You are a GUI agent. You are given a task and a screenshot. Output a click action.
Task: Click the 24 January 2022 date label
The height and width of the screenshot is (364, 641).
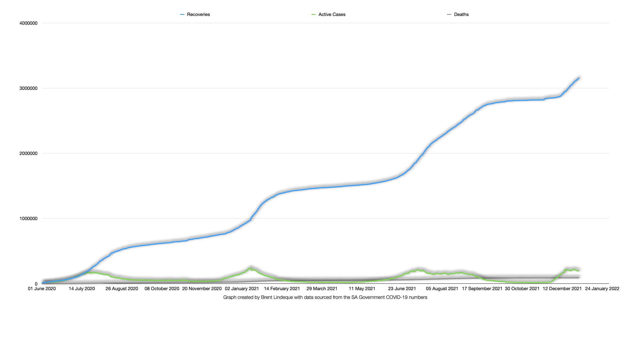coord(602,289)
